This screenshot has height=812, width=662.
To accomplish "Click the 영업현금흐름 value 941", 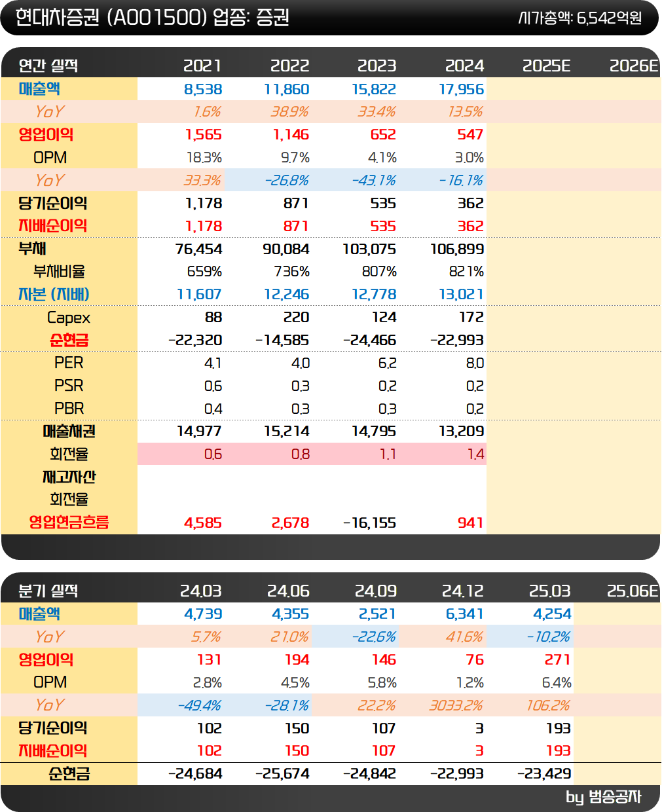I will tap(471, 523).
